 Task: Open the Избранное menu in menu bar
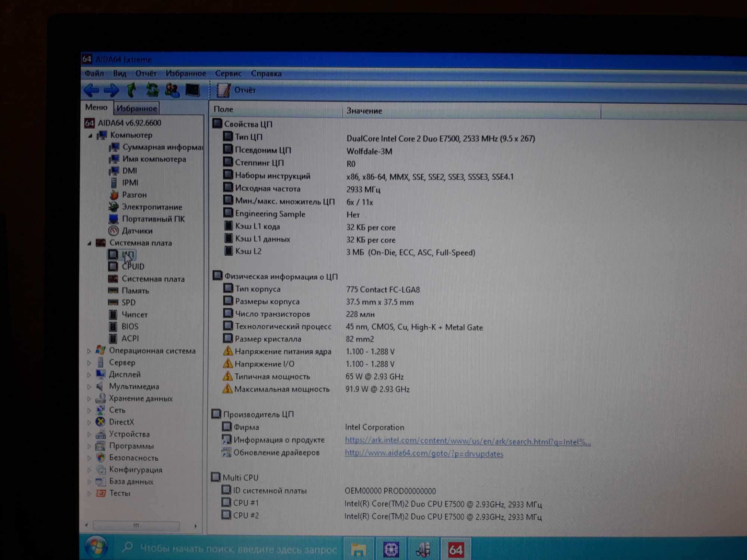point(186,73)
